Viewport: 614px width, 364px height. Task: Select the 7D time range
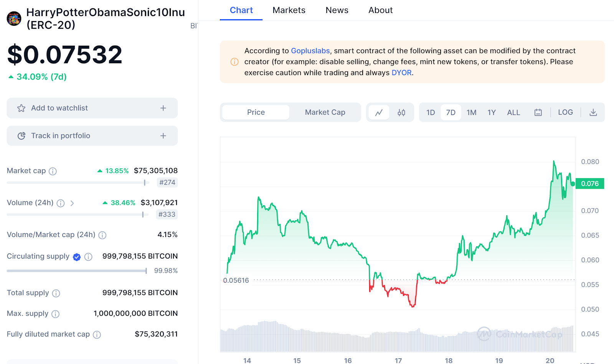click(x=451, y=112)
